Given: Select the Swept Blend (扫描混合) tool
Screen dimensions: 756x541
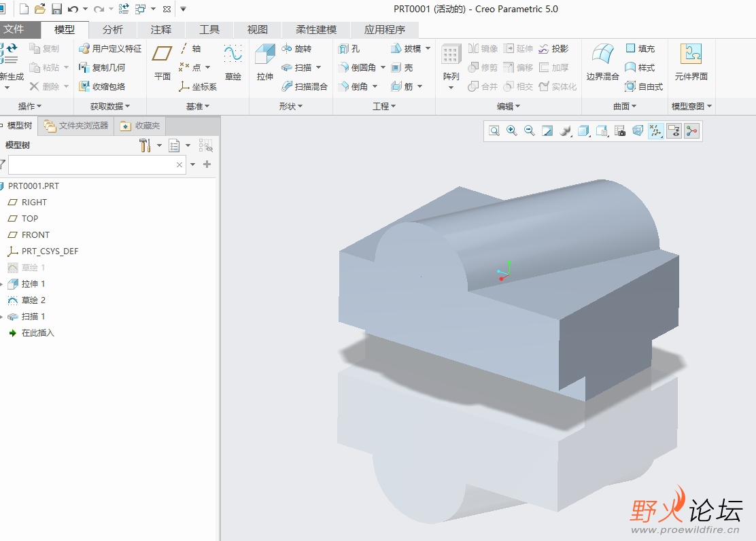Looking at the screenshot, I should point(305,86).
